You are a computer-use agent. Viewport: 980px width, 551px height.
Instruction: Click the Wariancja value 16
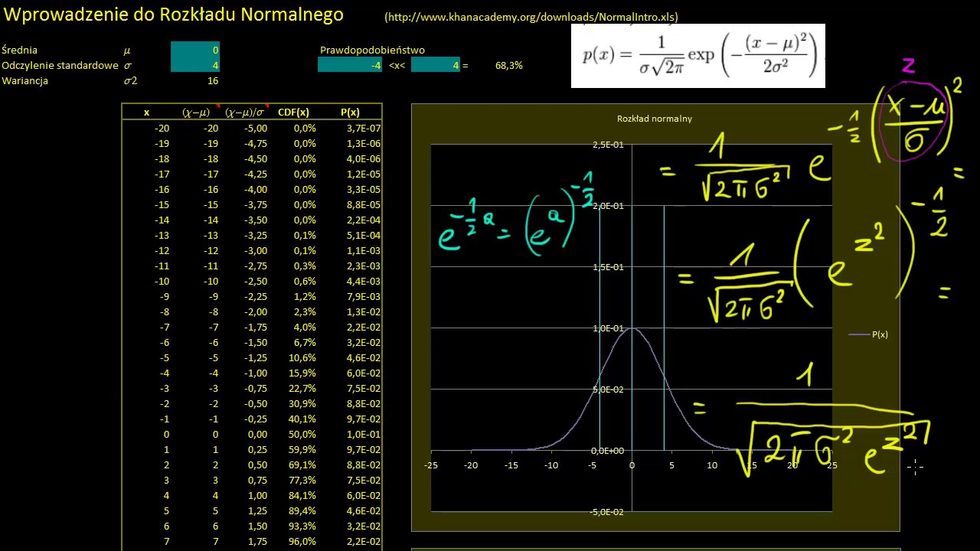(x=212, y=80)
